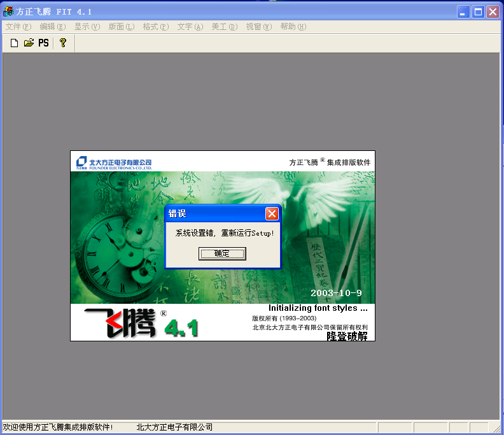Viewport: 504px width, 435px height.
Task: Open the 帮助(H) menu
Action: coord(293,27)
